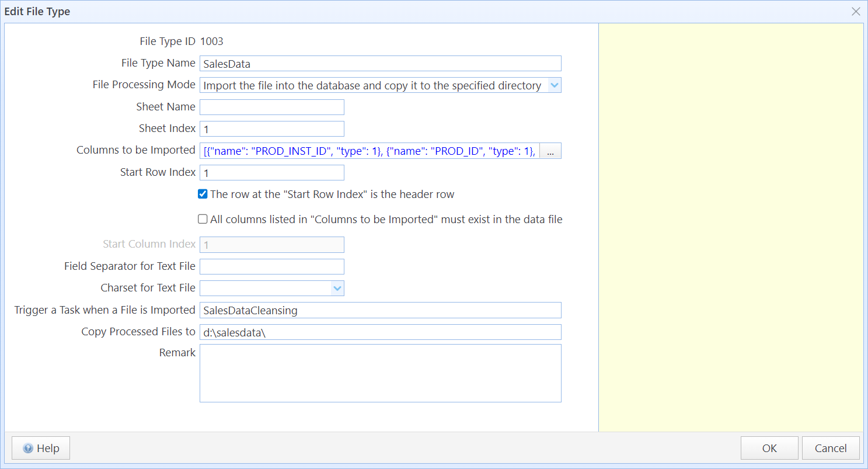Focus the File Type Name field
The height and width of the screenshot is (469, 868).
380,64
